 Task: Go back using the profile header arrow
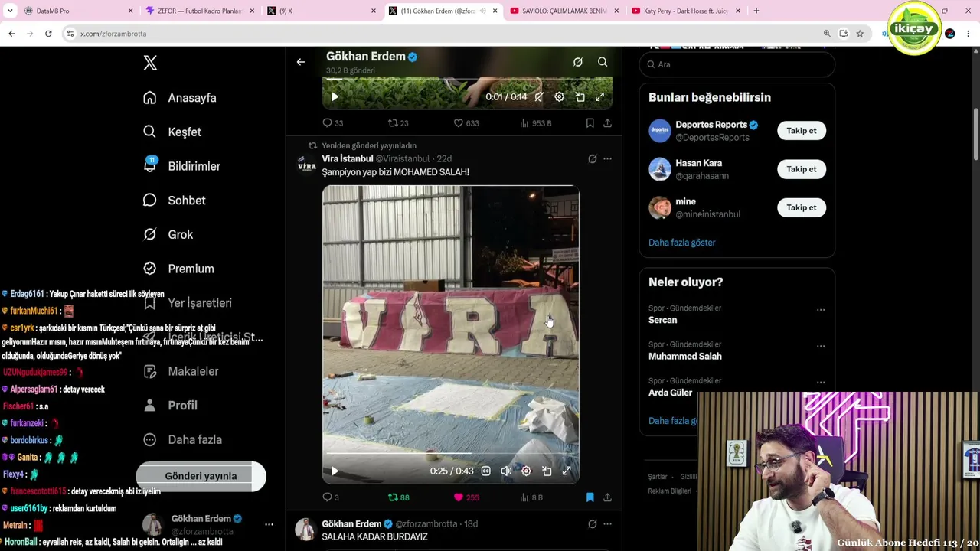(x=301, y=62)
